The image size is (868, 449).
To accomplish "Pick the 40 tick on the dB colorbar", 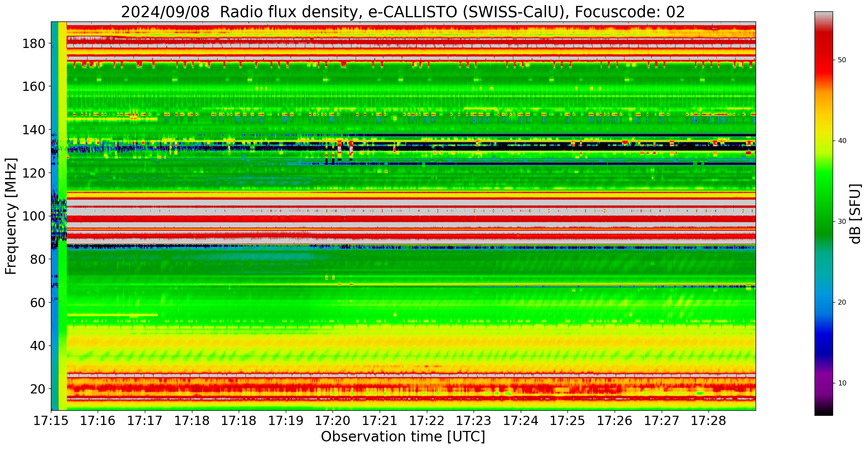I will pos(842,141).
